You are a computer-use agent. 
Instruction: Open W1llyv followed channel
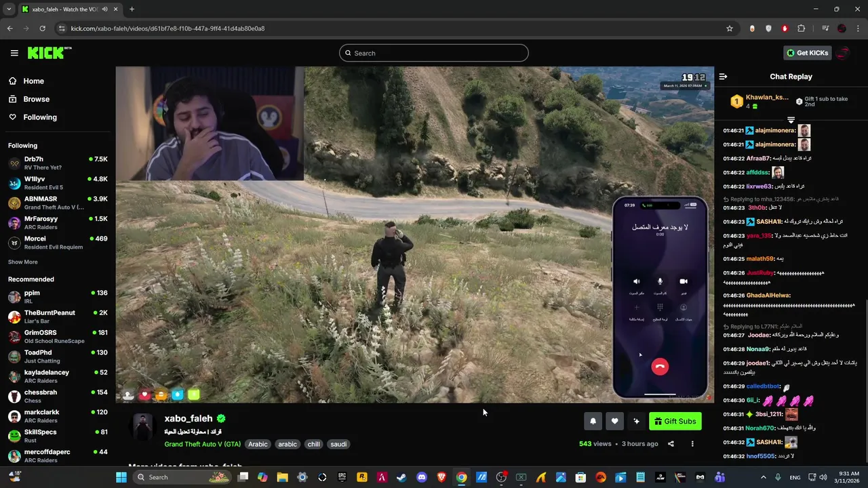[58, 183]
